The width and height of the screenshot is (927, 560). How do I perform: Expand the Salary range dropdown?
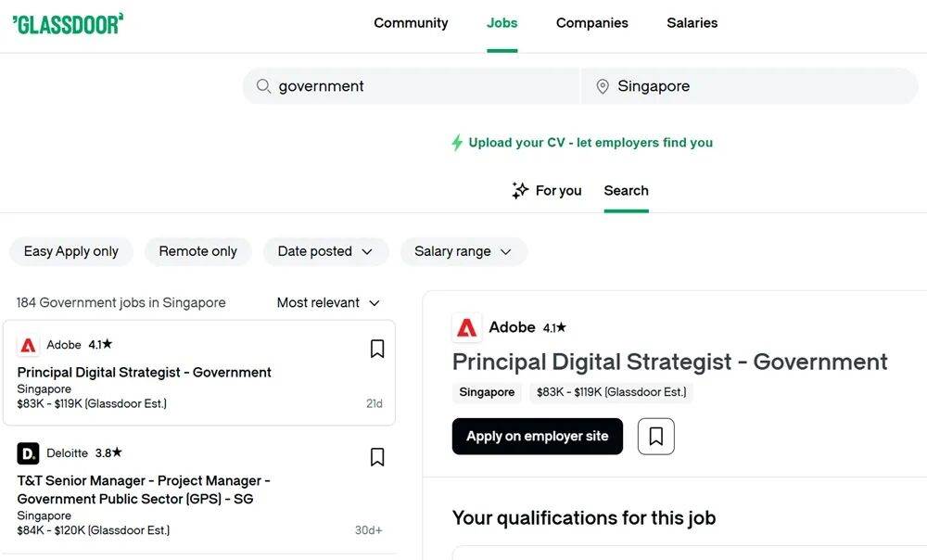point(463,251)
